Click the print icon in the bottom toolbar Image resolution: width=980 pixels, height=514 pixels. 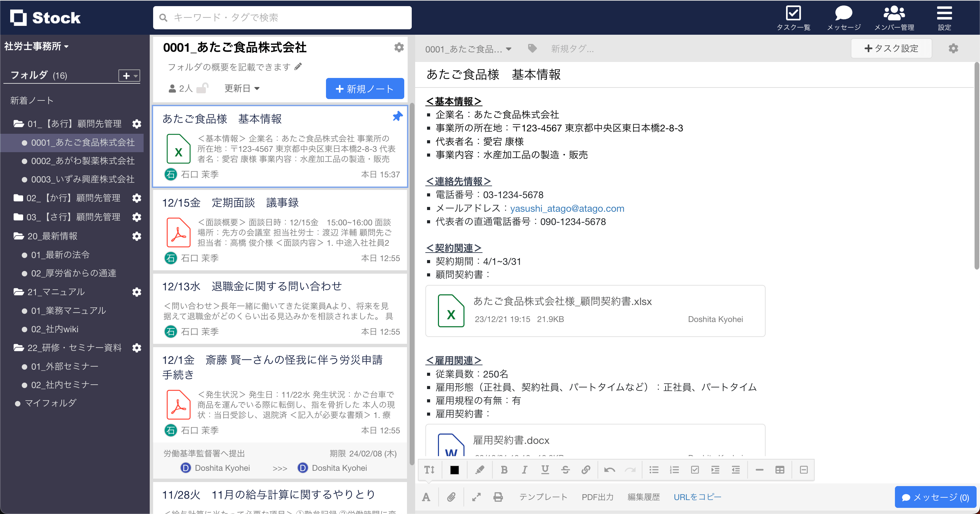coord(498,497)
